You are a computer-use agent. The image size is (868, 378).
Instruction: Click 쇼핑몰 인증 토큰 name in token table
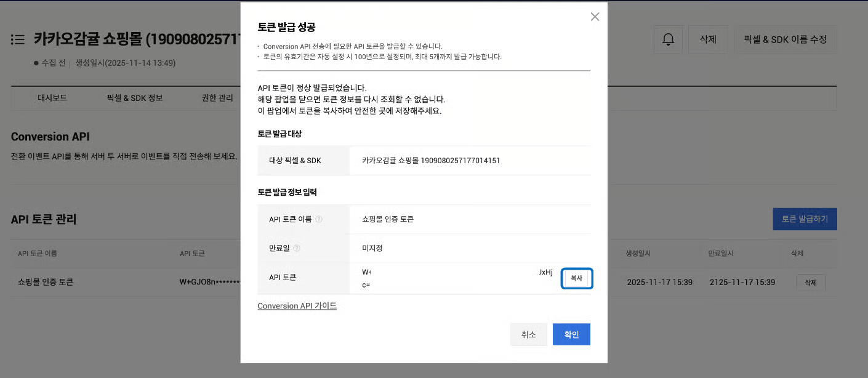pyautogui.click(x=46, y=283)
